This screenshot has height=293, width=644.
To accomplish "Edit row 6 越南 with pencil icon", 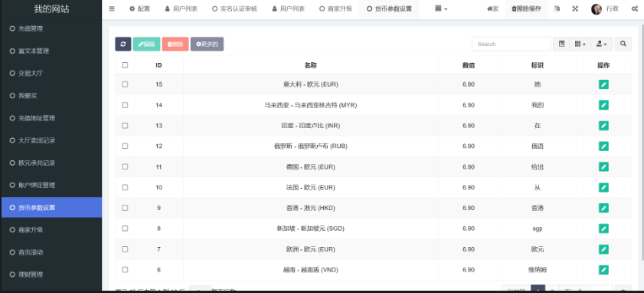I will point(603,269).
